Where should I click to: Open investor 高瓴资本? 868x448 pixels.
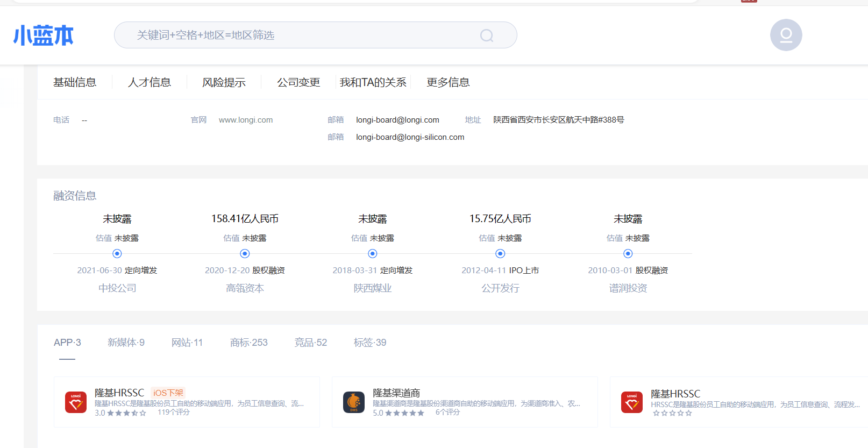click(x=245, y=288)
